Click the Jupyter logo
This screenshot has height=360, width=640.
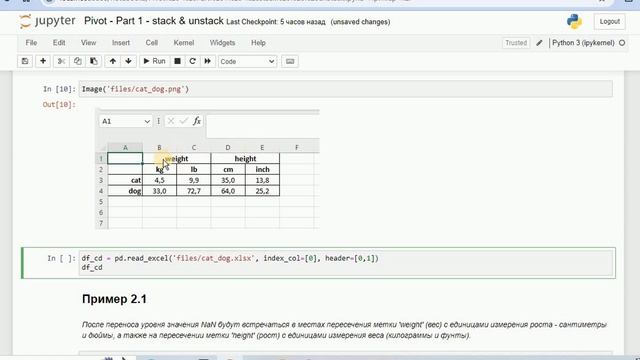coord(47,21)
